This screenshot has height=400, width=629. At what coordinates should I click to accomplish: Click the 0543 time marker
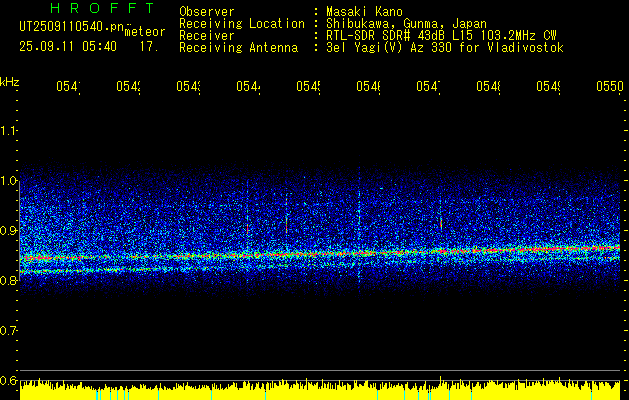[x=188, y=86]
